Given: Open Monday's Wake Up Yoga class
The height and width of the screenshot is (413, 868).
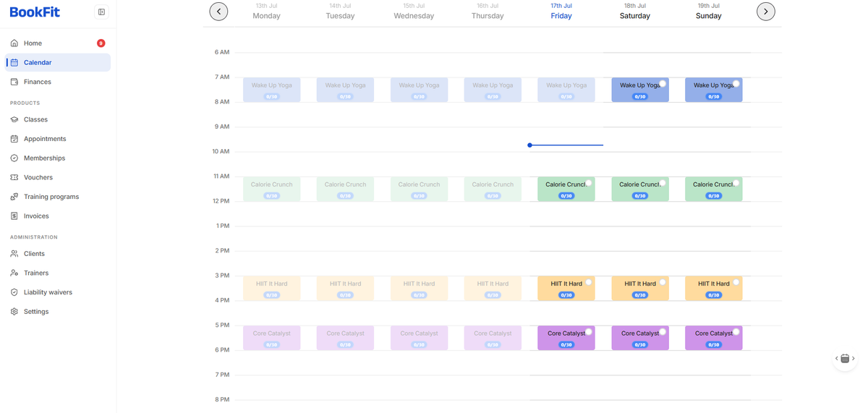Looking at the screenshot, I should tap(272, 90).
